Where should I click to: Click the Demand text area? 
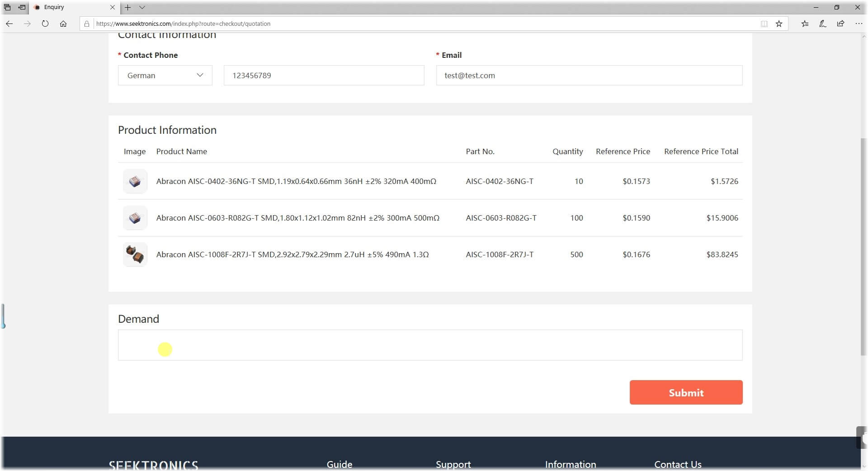click(x=430, y=345)
